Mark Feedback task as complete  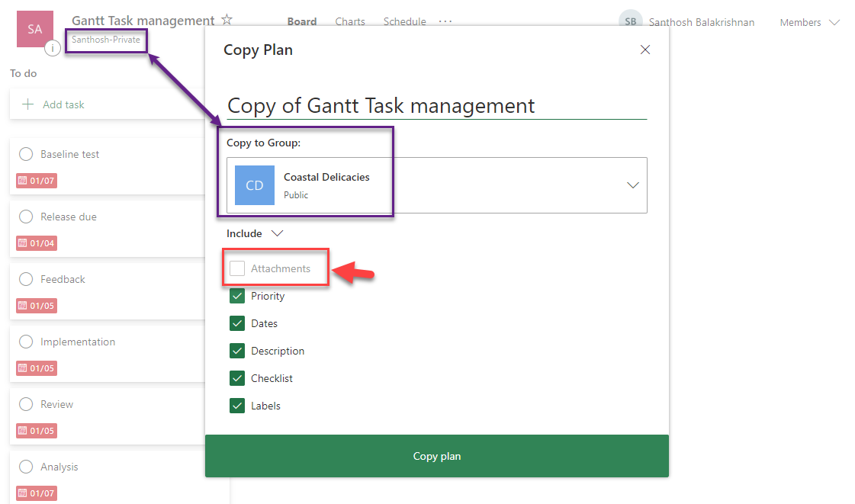[x=26, y=279]
